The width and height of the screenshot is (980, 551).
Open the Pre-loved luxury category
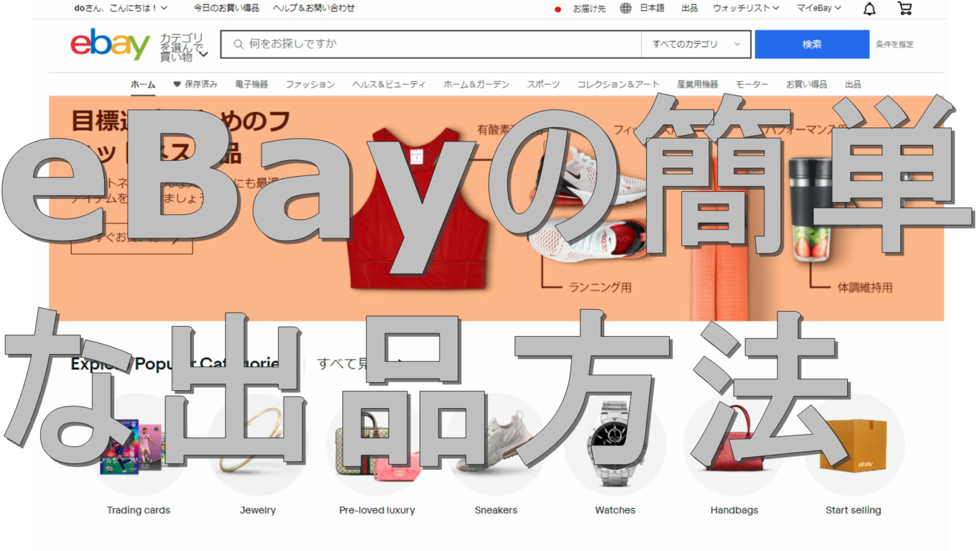click(377, 510)
